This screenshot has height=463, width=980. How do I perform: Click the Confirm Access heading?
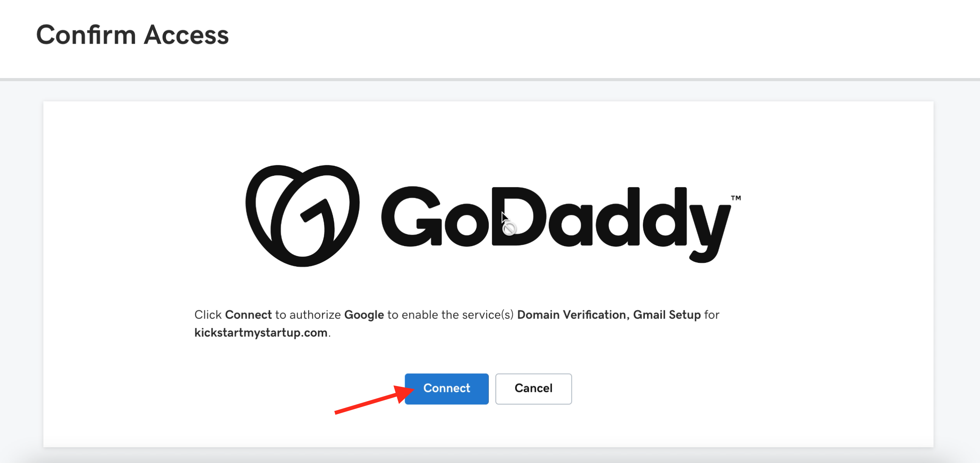pos(132,35)
